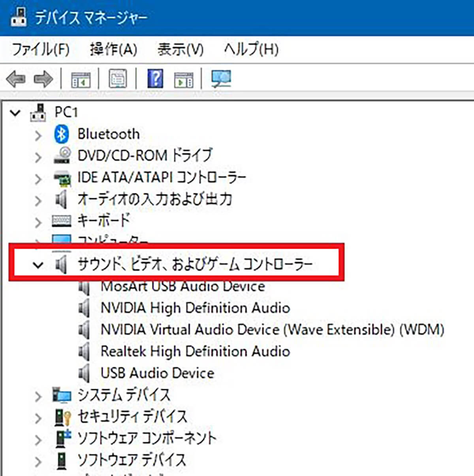Select USB Audio Device text
This screenshot has width=474, height=476.
click(x=158, y=373)
